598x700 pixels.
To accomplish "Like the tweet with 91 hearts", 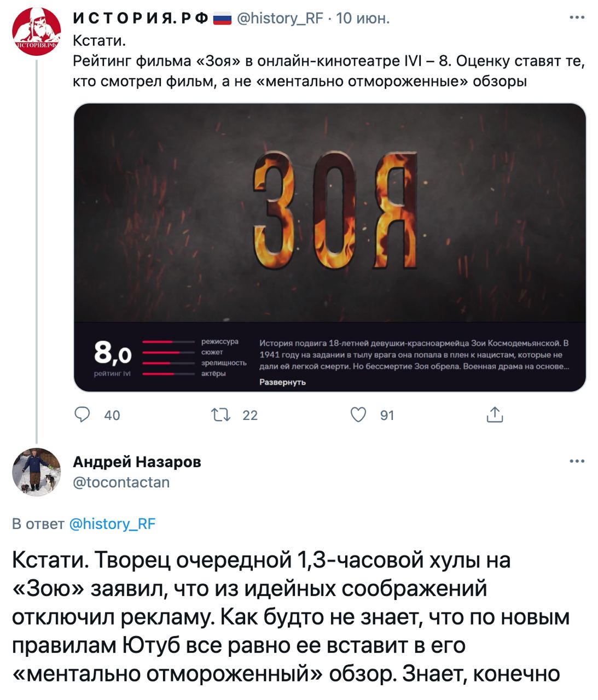I will [x=358, y=415].
